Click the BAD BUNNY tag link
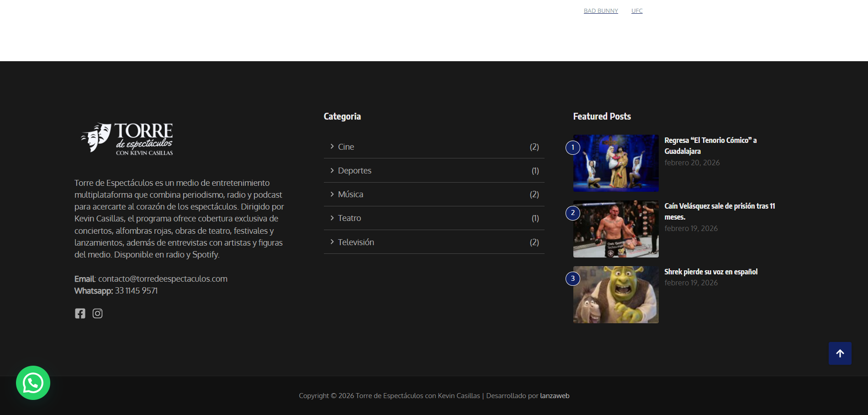Screen dimensions: 868x415 coord(601,11)
